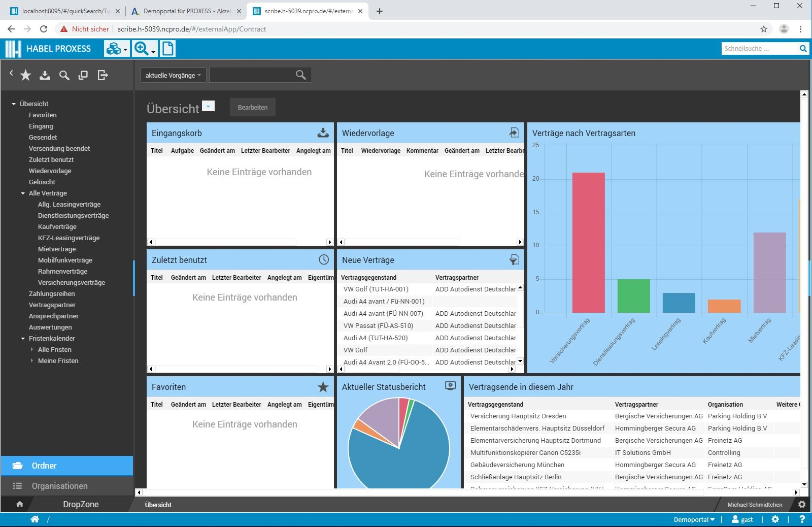812x527 pixels.
Task: Expand the Alle Fristen tree node
Action: [32, 350]
